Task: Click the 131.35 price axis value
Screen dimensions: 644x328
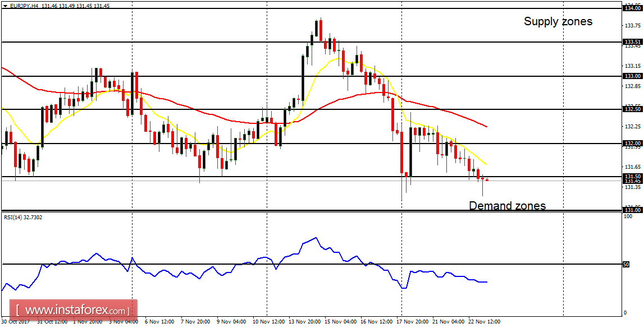Action: pos(633,187)
